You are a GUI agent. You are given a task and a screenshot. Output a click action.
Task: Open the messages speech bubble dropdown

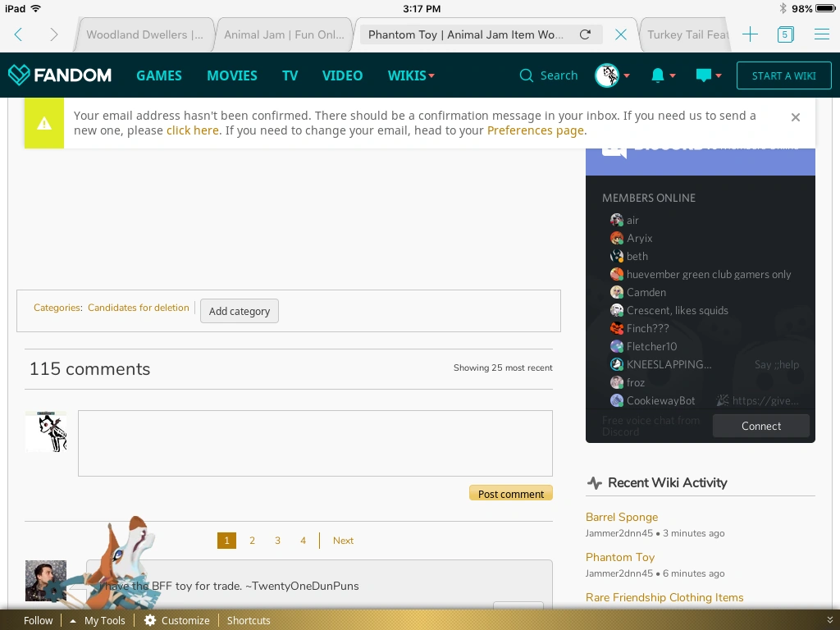point(708,75)
